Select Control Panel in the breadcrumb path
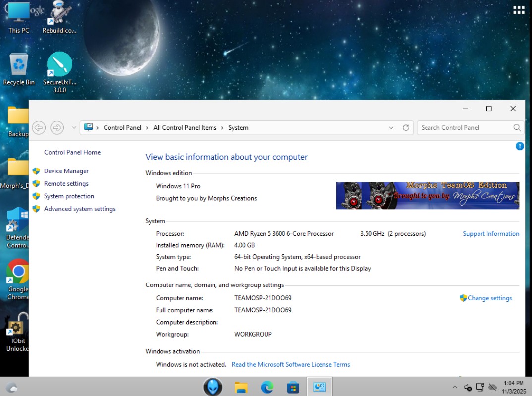This screenshot has width=532, height=396. (122, 128)
